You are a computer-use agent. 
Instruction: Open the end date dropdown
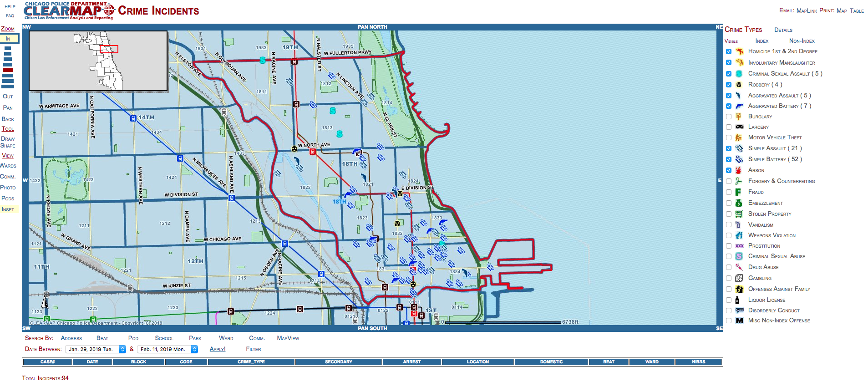pos(195,349)
